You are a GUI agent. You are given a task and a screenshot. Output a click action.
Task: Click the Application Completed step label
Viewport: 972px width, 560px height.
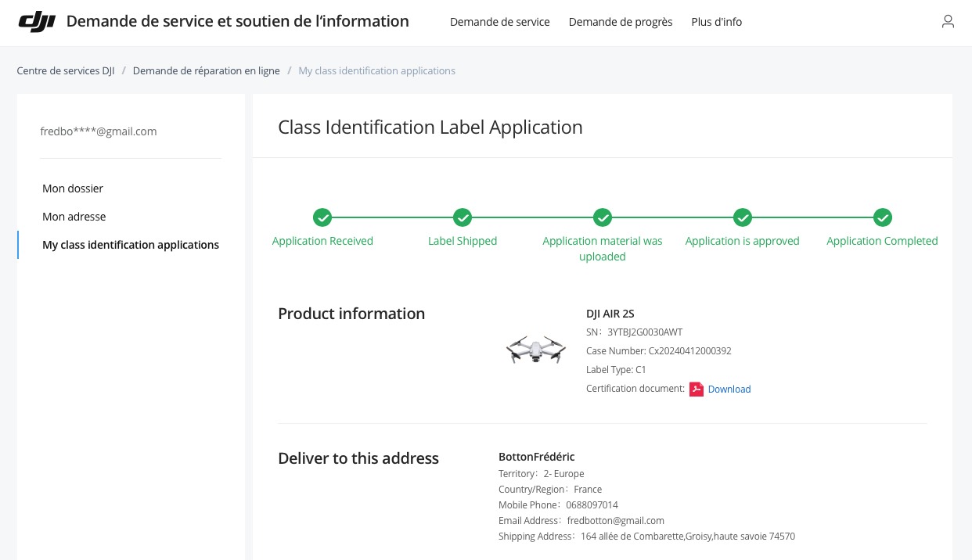tap(883, 241)
